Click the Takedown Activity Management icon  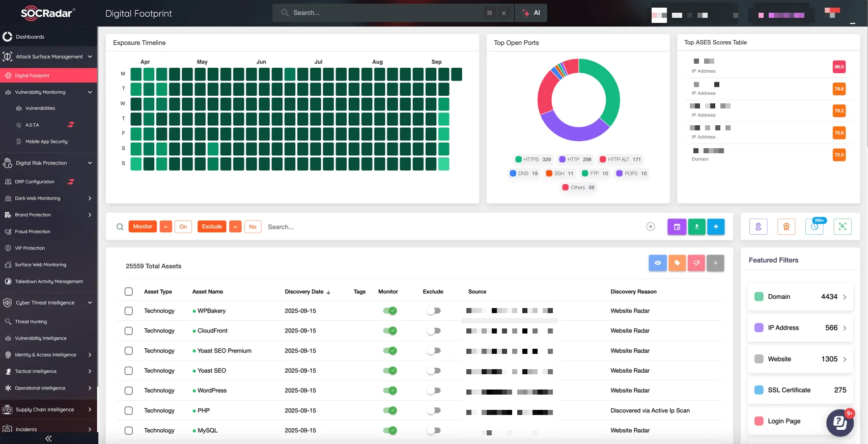pos(8,282)
